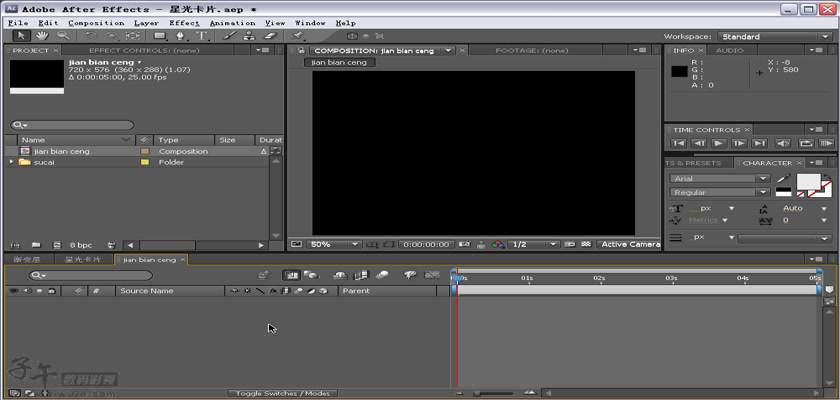Toggle loop playback in Time Controls

point(806,143)
